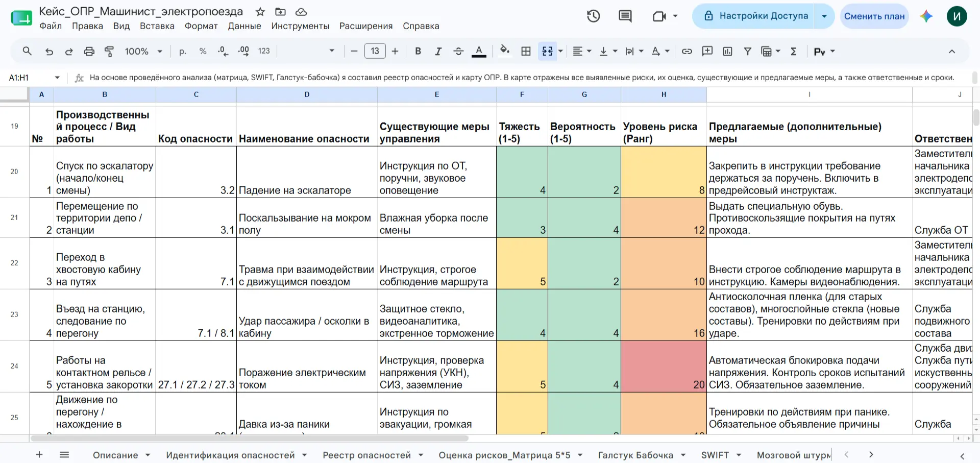
Task: Open the functions sigma menu
Action: tap(794, 51)
